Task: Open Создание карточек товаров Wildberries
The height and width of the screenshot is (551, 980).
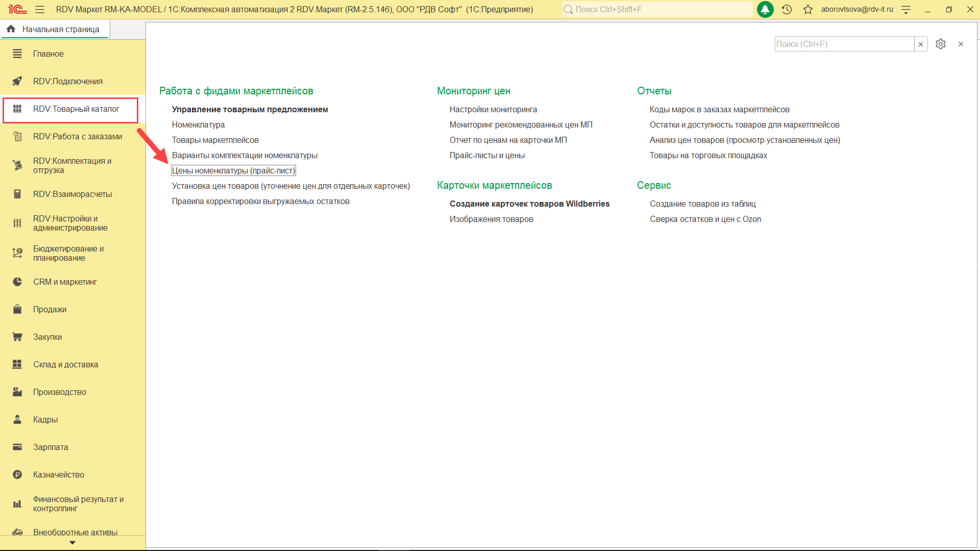Action: coord(529,204)
